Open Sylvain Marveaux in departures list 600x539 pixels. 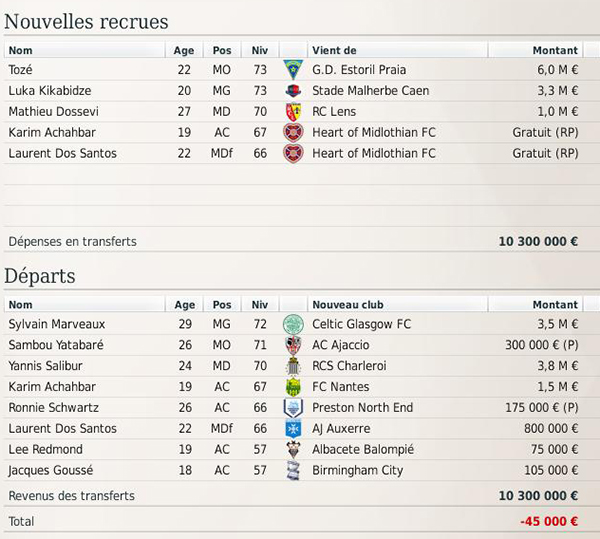[57, 324]
